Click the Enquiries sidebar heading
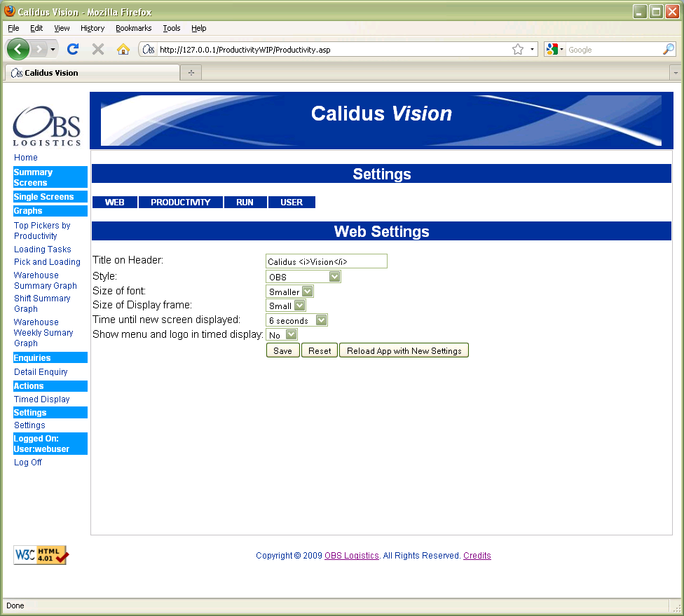Viewport: 684px width, 616px height. [50, 357]
